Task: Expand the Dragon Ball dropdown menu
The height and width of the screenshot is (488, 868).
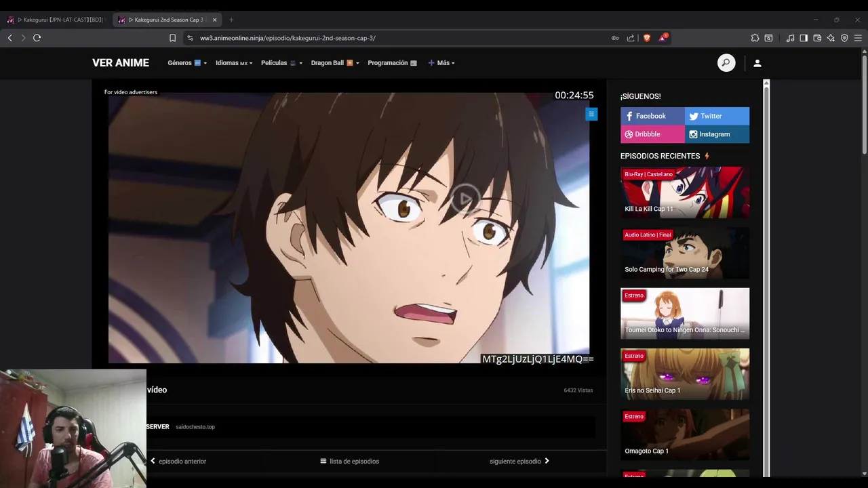Action: 335,63
